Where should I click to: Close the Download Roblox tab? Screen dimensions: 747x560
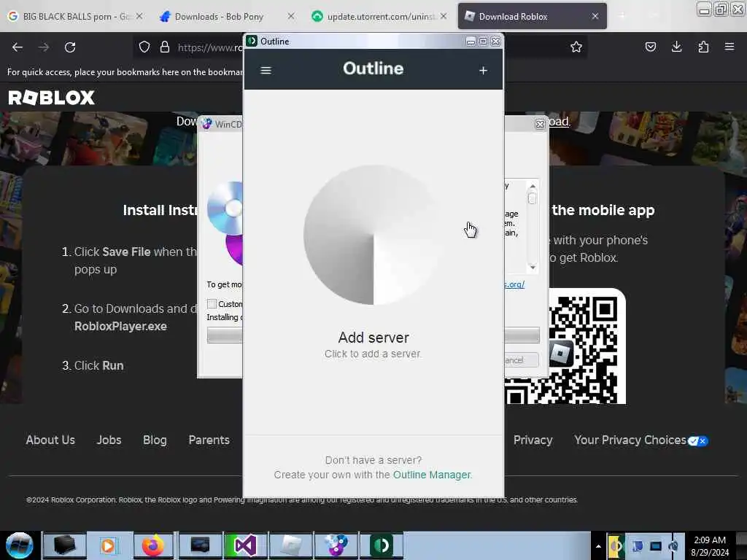[x=595, y=16]
